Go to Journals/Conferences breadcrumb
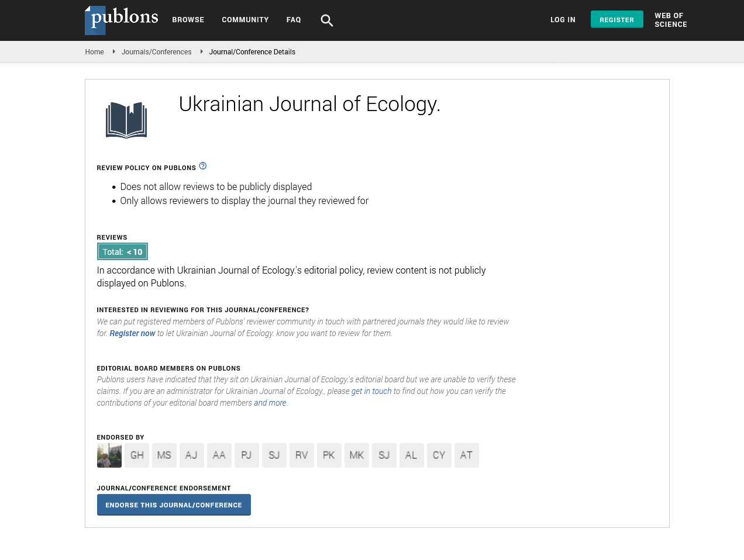The image size is (744, 560). click(156, 52)
